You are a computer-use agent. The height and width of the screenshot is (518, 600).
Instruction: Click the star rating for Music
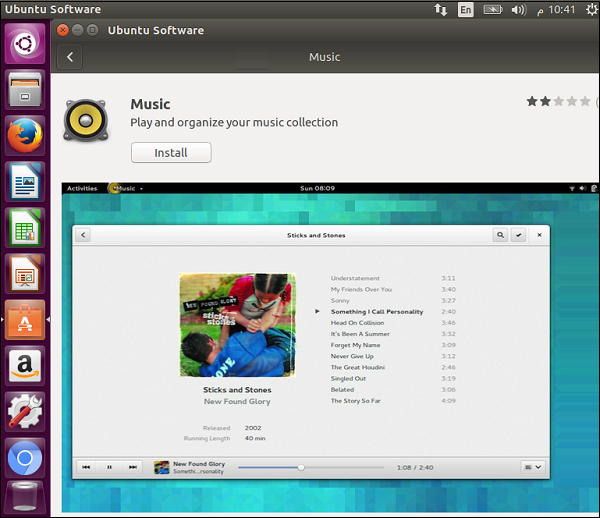tap(558, 102)
